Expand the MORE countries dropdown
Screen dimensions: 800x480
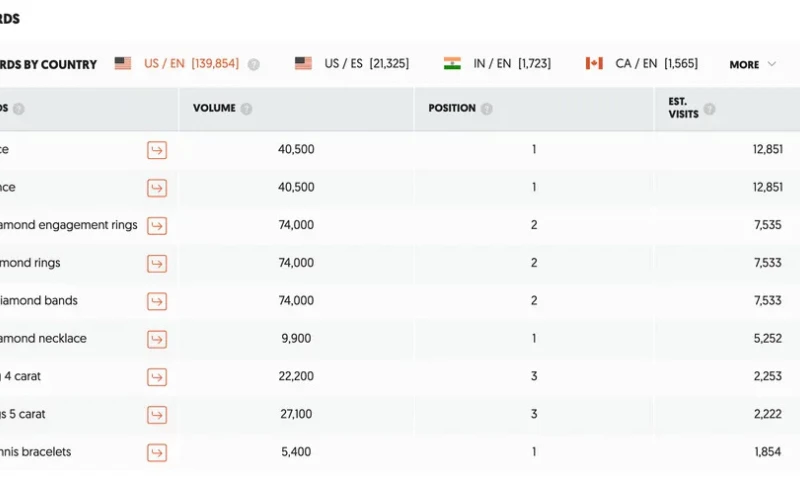753,64
